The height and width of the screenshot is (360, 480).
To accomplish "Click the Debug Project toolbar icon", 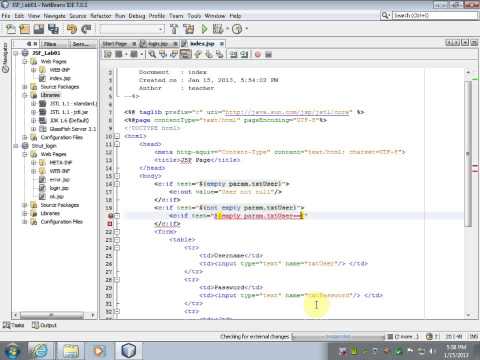I will tap(218, 29).
